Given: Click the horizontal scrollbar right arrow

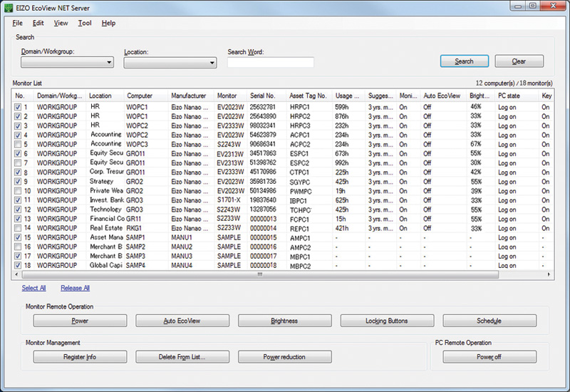Looking at the screenshot, I should (x=549, y=274).
